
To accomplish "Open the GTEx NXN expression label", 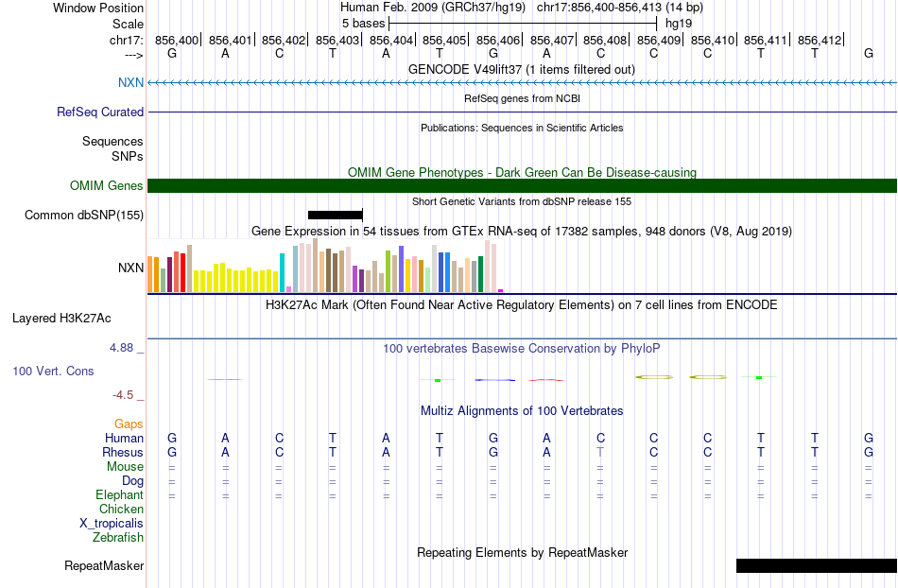I will [x=130, y=268].
